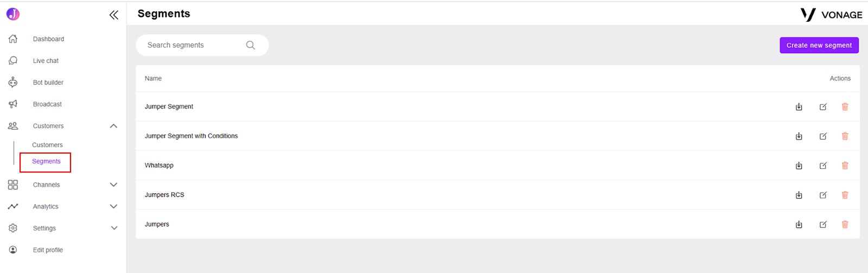The height and width of the screenshot is (273, 868).
Task: Click the Broadcast megaphone icon
Action: tap(13, 104)
